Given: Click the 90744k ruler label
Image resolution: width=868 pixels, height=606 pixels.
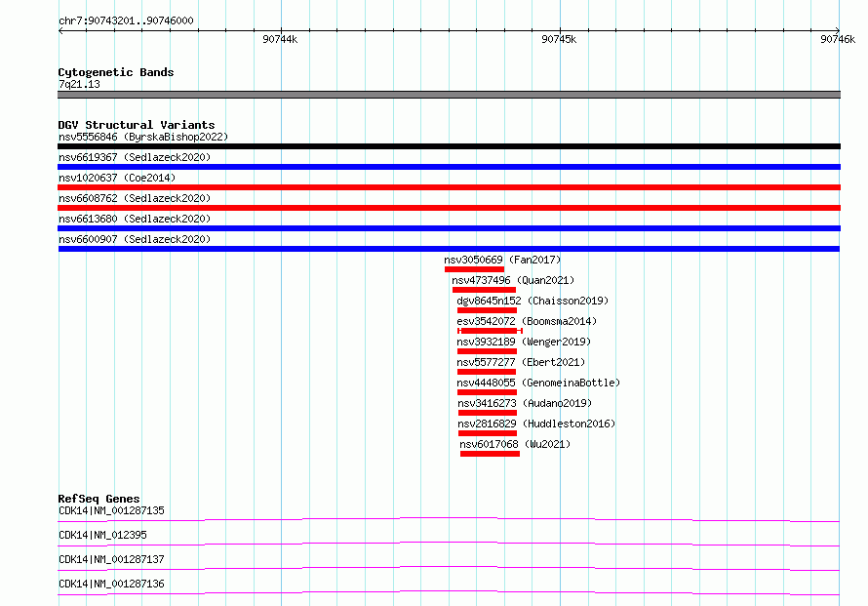Looking at the screenshot, I should coord(280,39).
